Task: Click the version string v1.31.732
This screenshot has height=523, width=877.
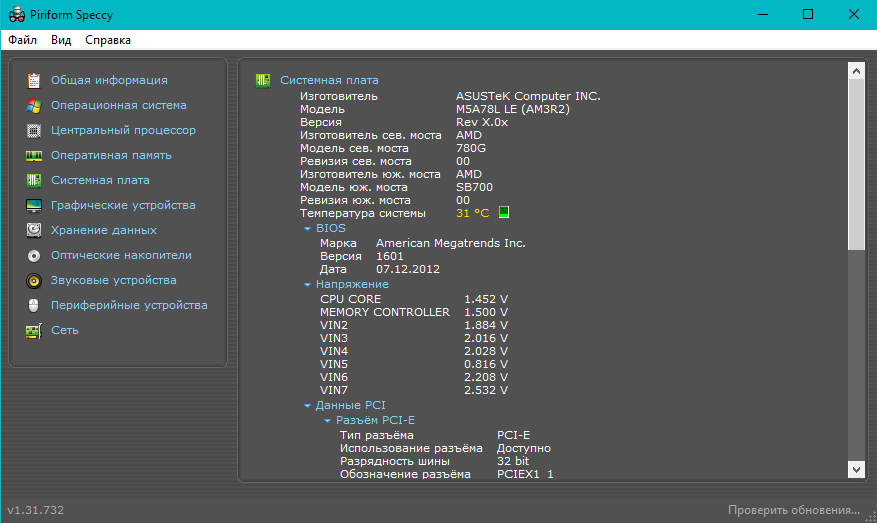Action: click(35, 510)
